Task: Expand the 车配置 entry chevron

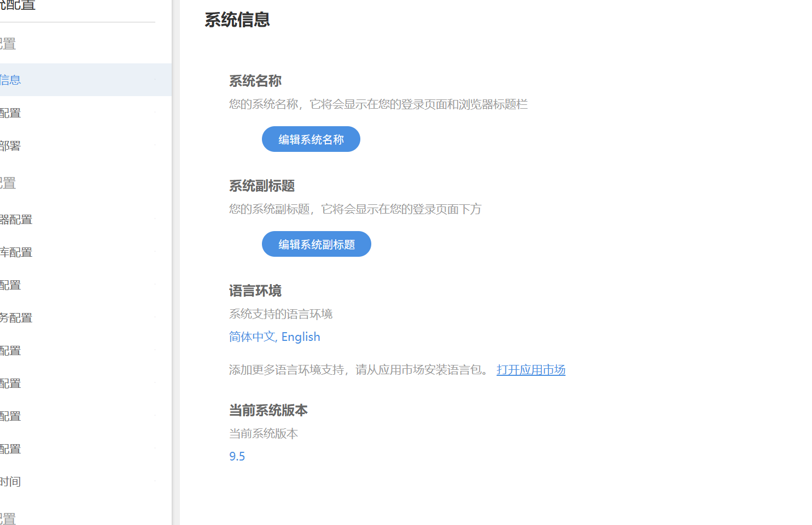Action: [155, 252]
